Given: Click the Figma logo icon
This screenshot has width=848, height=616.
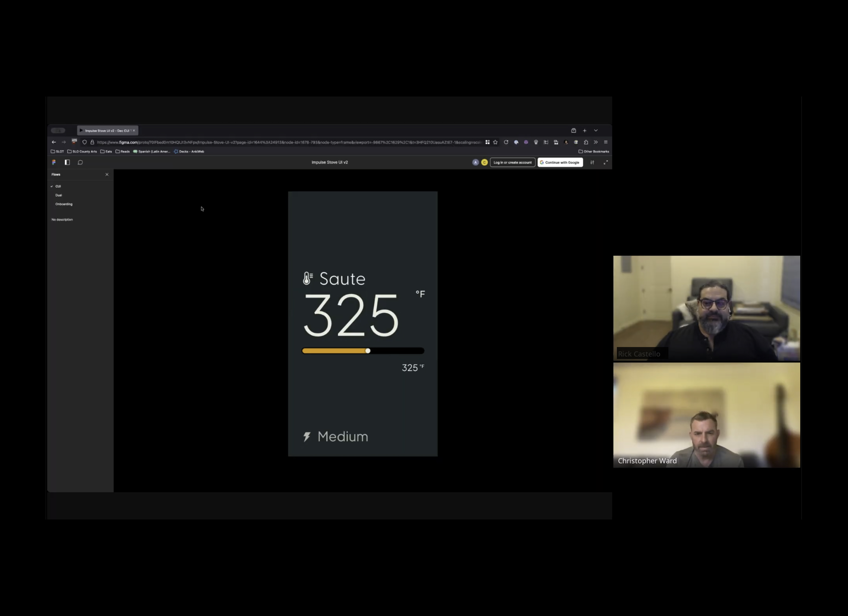Looking at the screenshot, I should (54, 162).
